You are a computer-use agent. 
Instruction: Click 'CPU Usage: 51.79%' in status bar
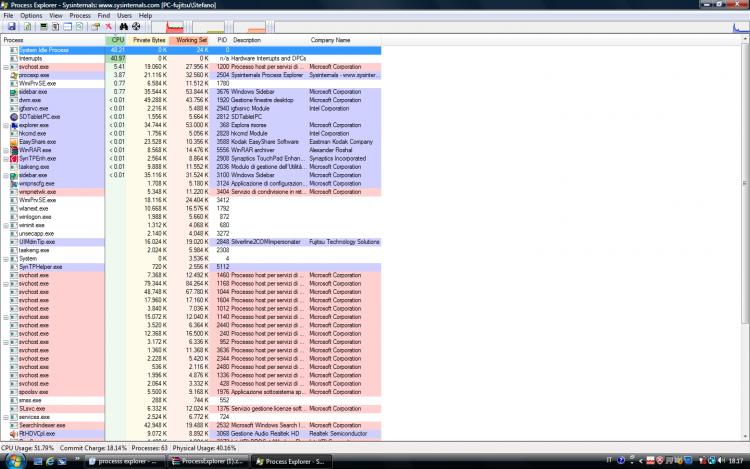[x=27, y=448]
